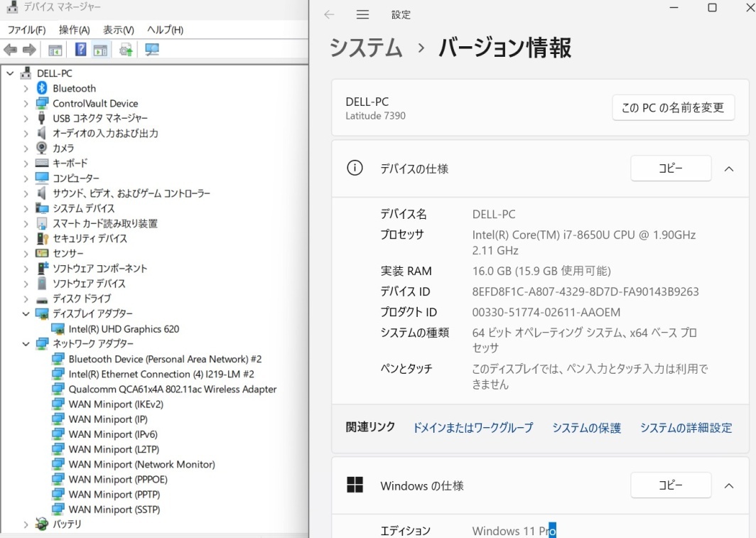Image resolution: width=756 pixels, height=538 pixels.
Task: Copy device specs with デバイスの仕様 コピー button
Action: tap(671, 168)
